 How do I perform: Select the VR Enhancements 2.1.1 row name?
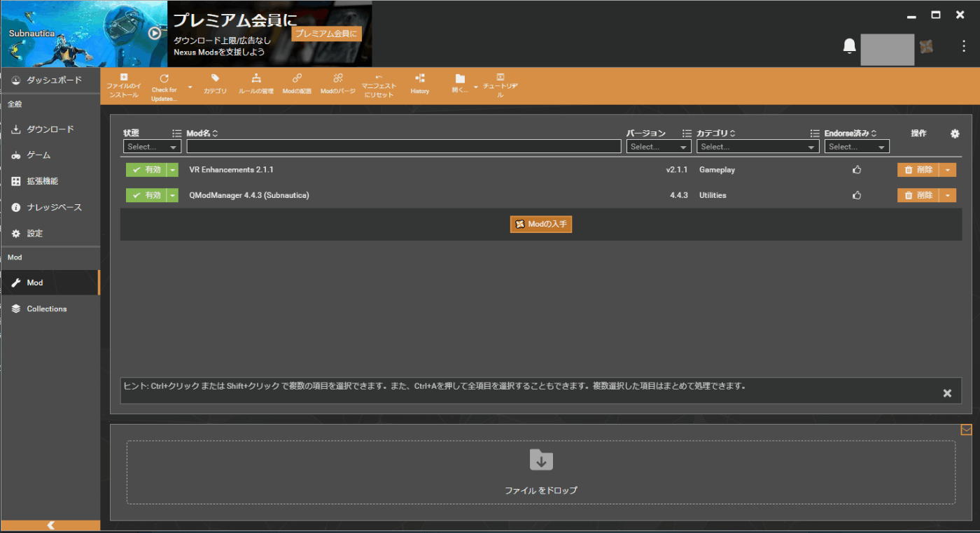231,170
